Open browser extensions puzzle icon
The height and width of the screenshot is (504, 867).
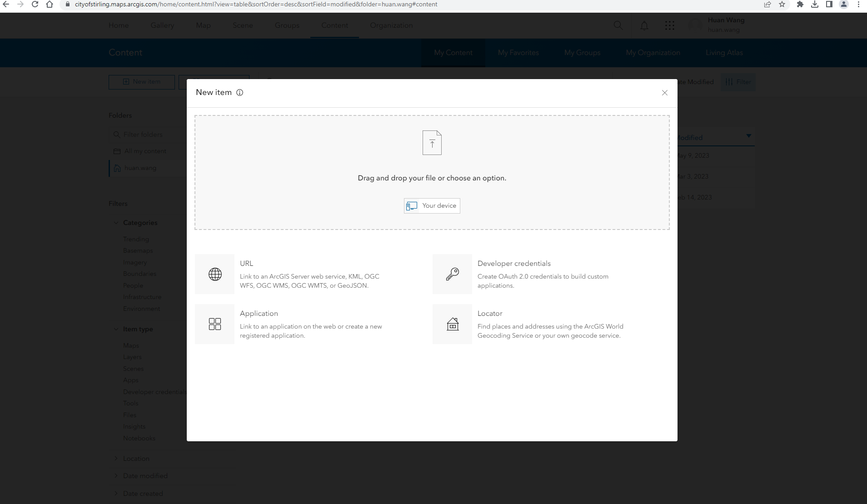tap(800, 5)
